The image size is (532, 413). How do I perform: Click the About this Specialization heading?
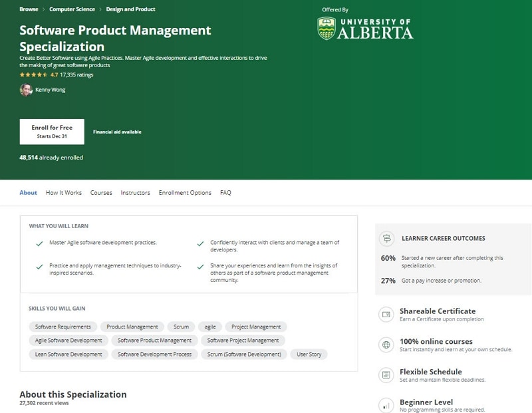coord(73,394)
